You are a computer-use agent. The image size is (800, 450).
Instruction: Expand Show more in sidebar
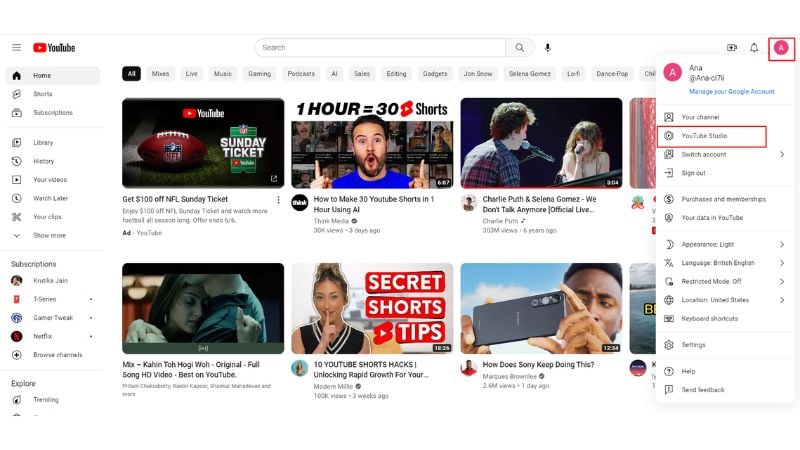click(x=53, y=235)
